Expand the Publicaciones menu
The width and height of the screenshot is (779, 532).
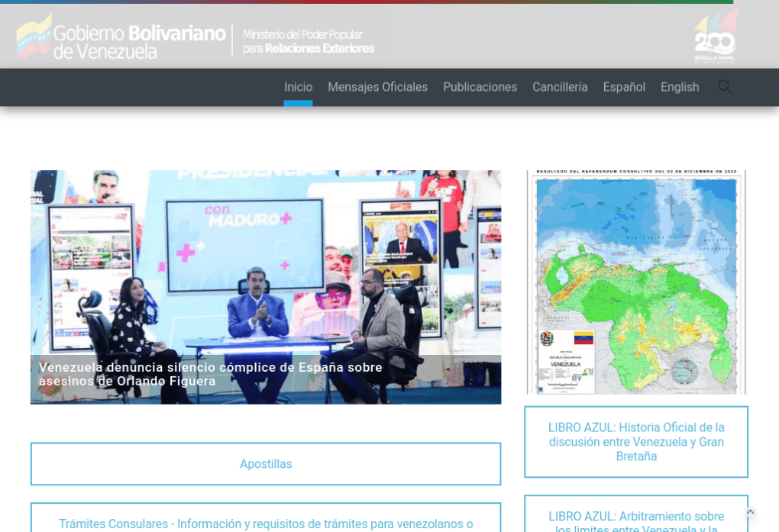point(480,87)
